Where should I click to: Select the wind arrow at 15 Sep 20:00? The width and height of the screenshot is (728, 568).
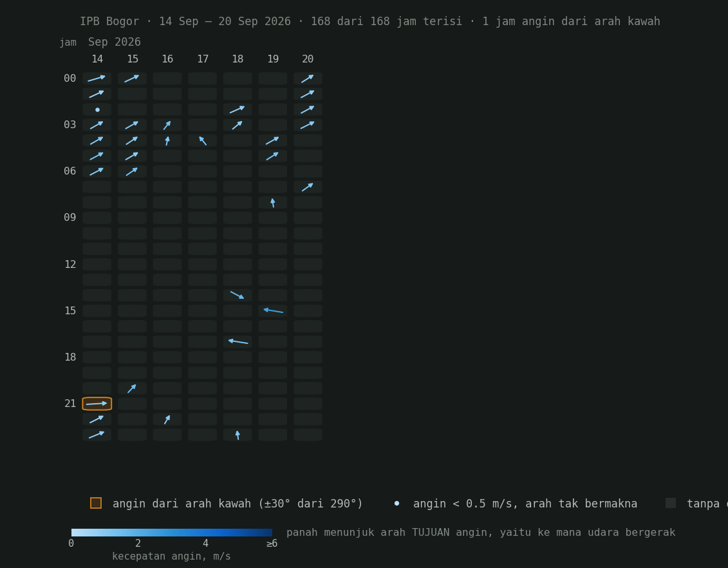point(132,388)
